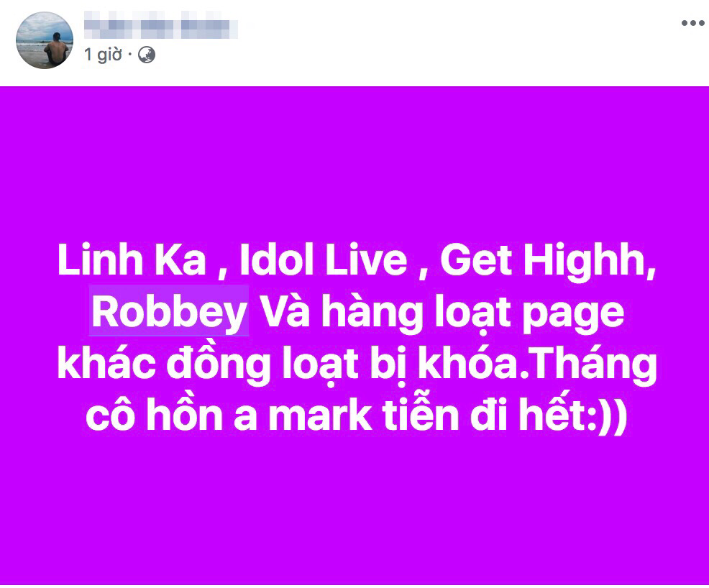Screen dimensions: 709x588
Task: Click the globe public privacy icon
Action: [147, 55]
